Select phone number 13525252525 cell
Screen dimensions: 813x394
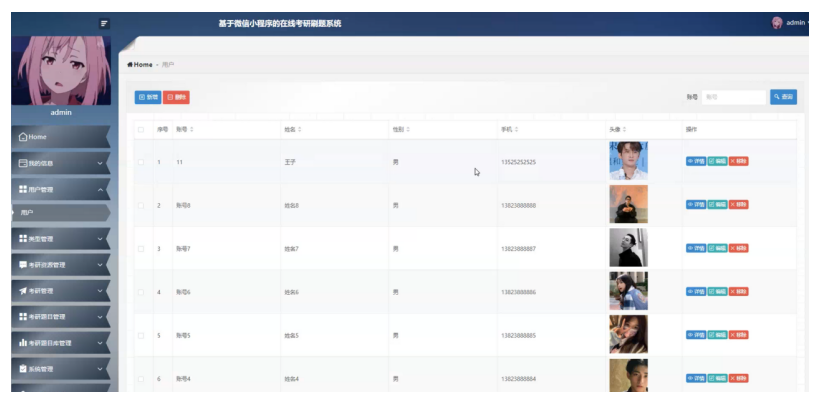518,162
